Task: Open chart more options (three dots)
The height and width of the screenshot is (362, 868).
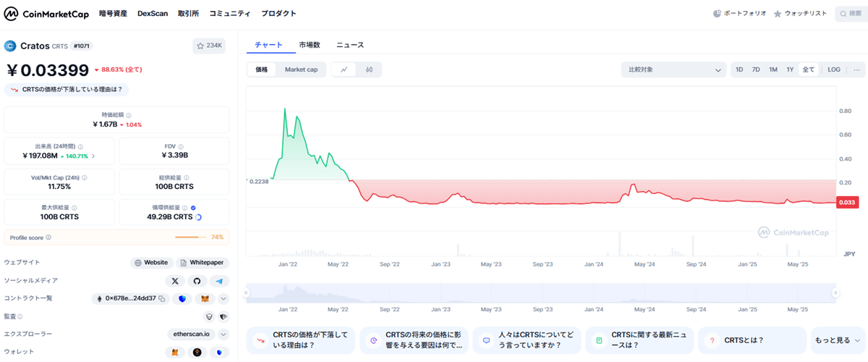Action: [x=856, y=70]
